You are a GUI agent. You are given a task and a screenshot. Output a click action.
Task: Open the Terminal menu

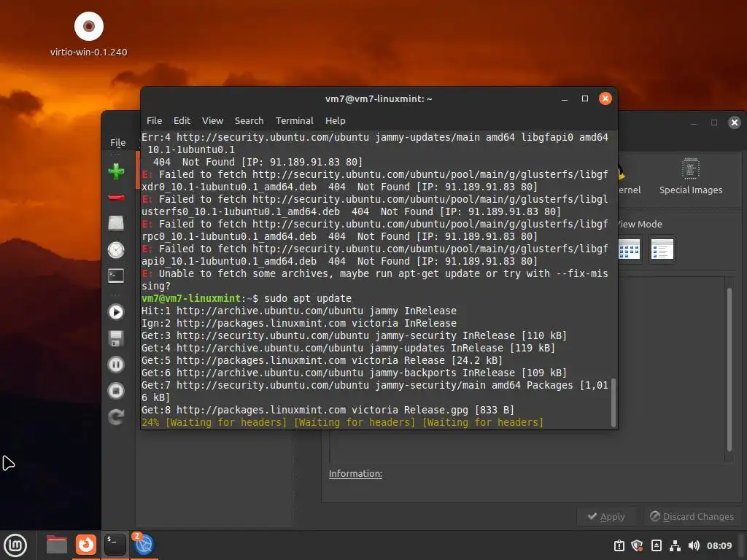pos(295,120)
